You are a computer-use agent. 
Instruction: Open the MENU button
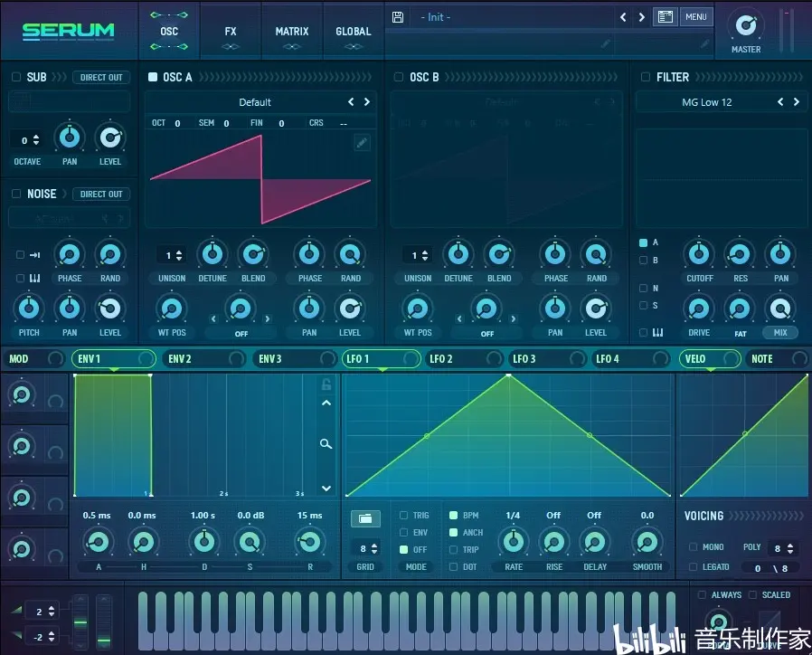696,17
